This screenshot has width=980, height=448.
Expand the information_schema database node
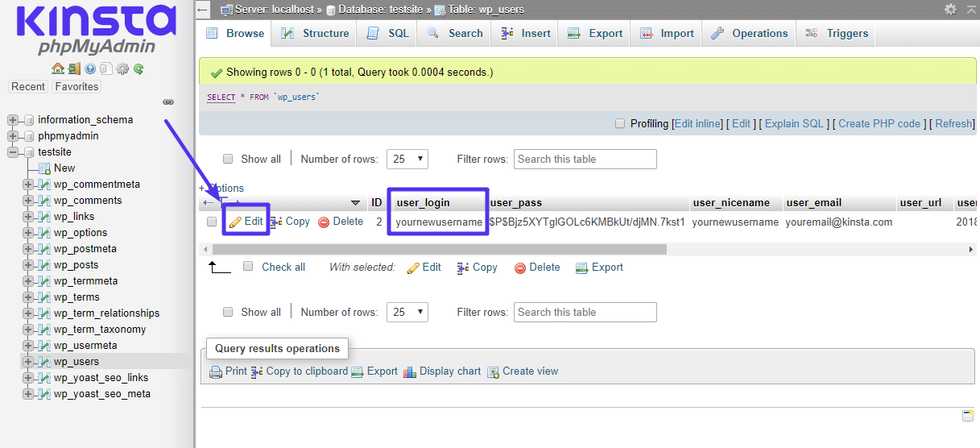(x=13, y=120)
